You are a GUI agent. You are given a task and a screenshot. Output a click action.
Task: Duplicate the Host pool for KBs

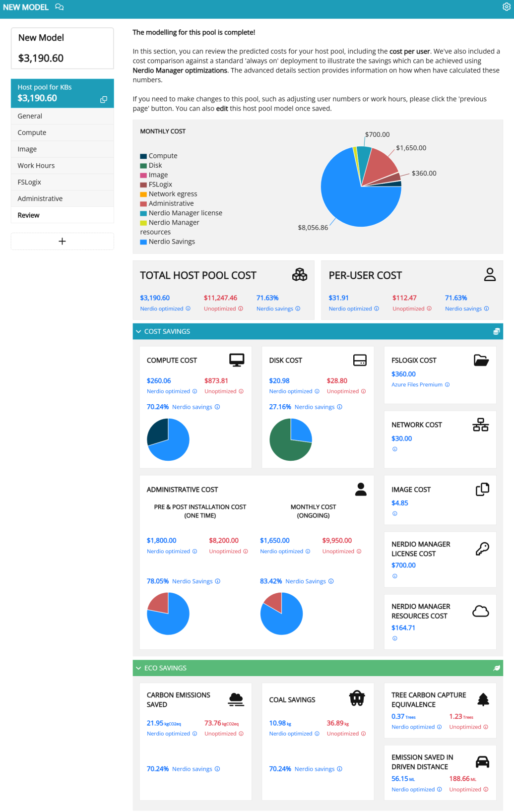point(104,100)
